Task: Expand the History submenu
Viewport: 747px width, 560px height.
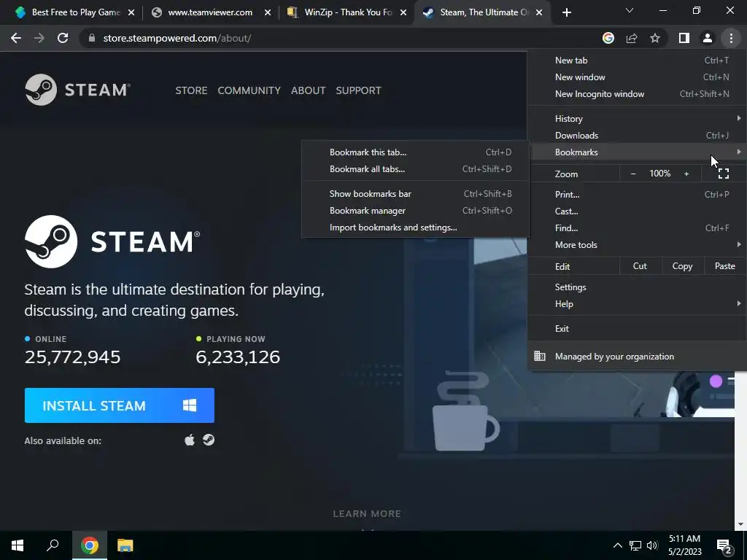Action: tap(636, 119)
